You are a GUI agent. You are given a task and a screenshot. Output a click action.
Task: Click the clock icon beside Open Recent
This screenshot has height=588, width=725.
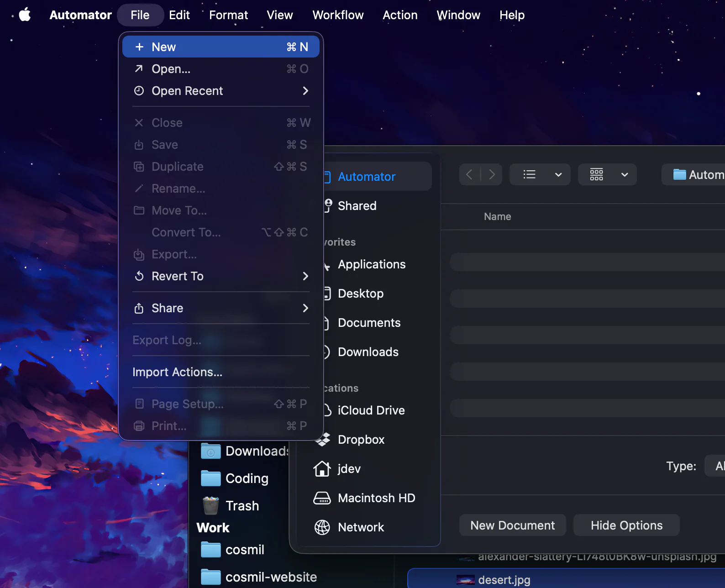click(x=139, y=90)
